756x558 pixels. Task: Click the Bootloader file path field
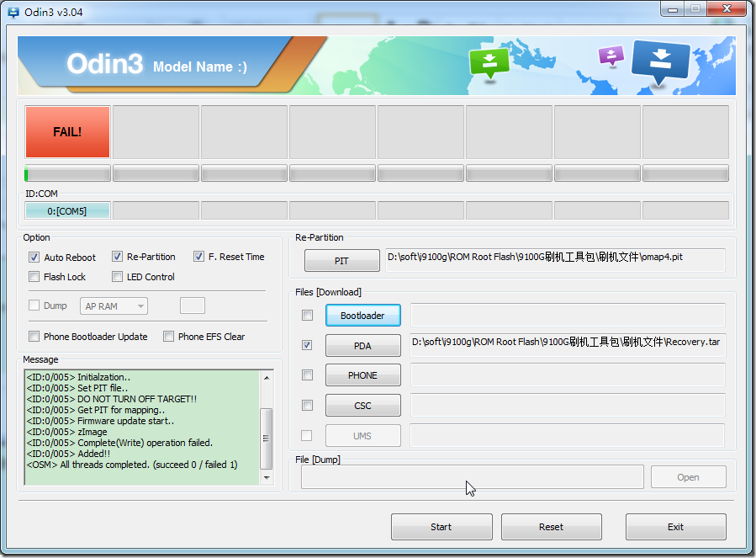(x=568, y=316)
